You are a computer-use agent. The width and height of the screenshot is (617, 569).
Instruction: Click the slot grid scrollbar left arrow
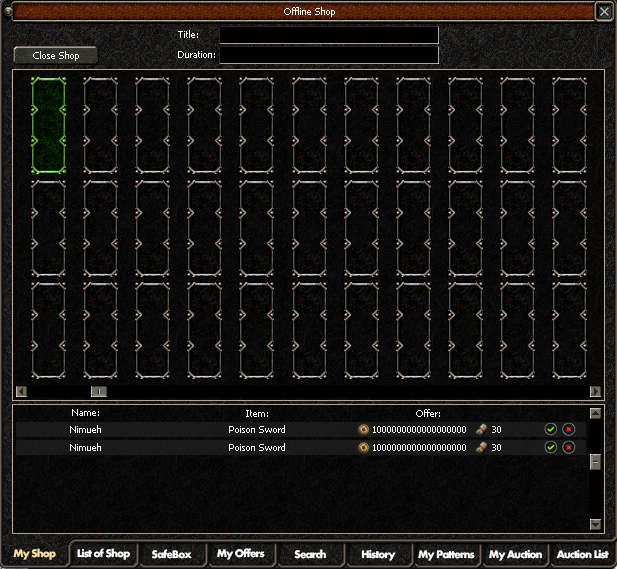(x=21, y=392)
